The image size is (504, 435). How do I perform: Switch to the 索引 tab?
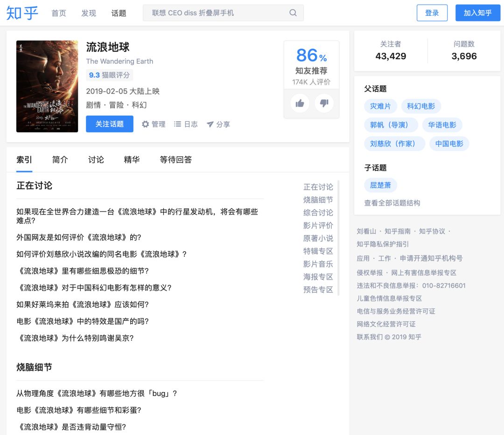tap(24, 159)
